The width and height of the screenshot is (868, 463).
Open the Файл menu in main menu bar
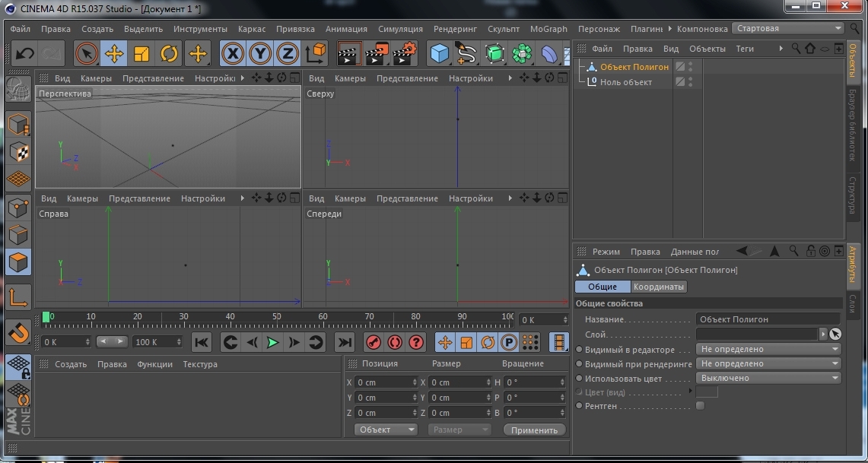click(21, 29)
